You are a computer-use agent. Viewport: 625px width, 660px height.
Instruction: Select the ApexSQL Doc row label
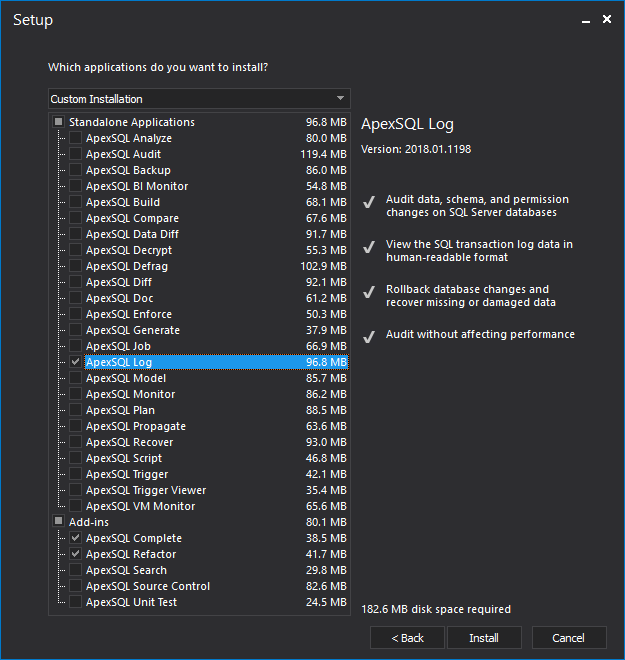(120, 298)
